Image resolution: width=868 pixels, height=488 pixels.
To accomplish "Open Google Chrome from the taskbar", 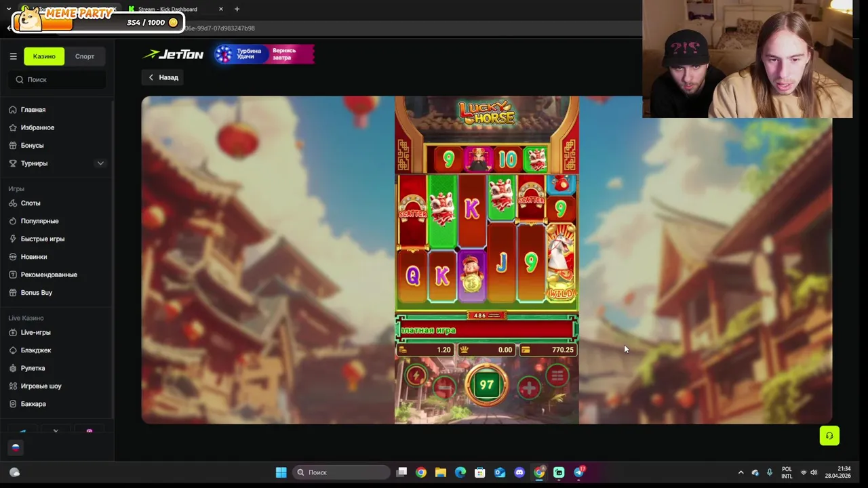I will [x=421, y=472].
